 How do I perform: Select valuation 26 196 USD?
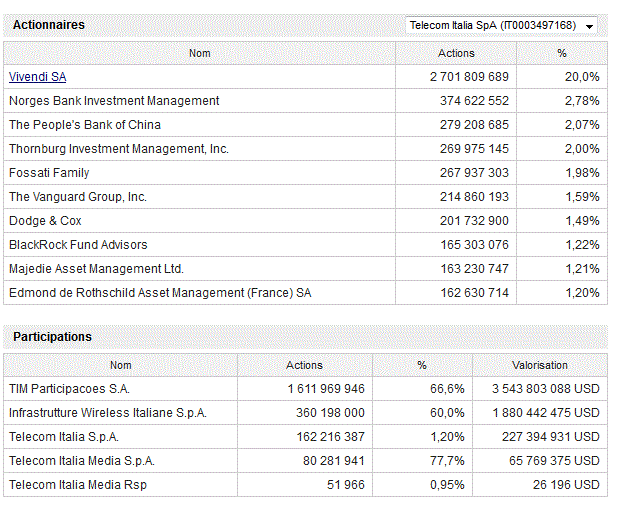pos(566,485)
